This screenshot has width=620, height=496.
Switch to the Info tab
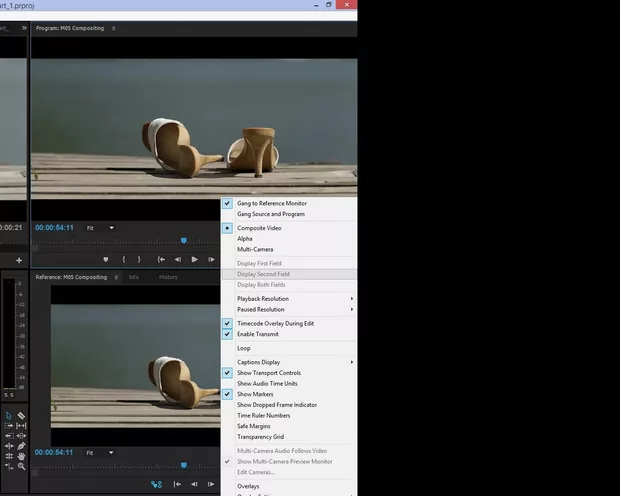pos(133,277)
